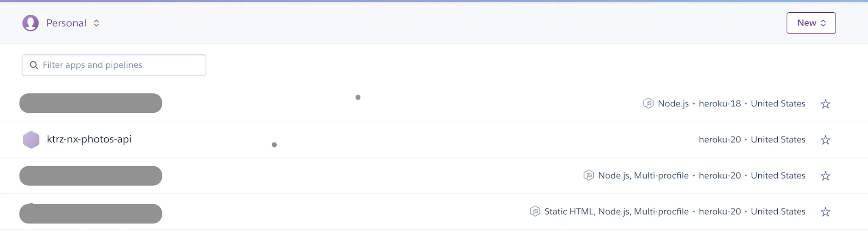Select the first loading app row placeholder
868x245 pixels.
(x=90, y=103)
